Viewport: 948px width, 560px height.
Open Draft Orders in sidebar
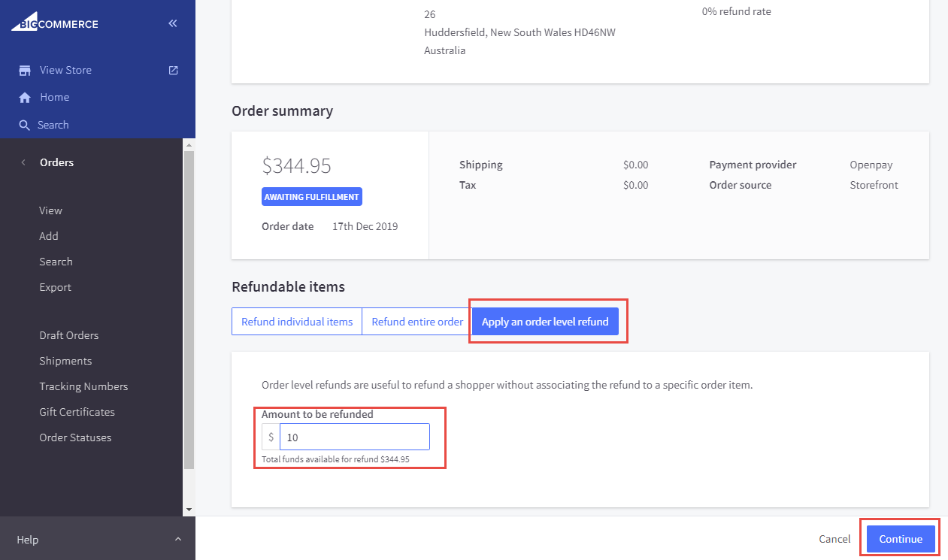coord(69,335)
